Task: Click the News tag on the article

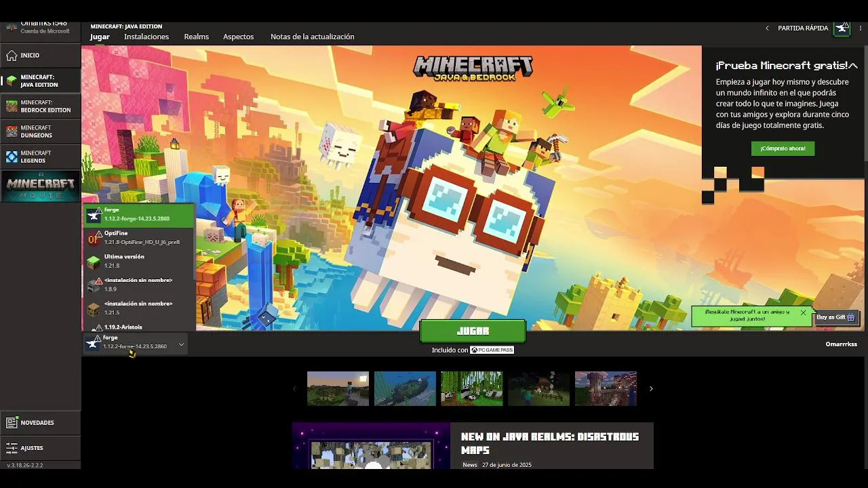Action: point(470,465)
